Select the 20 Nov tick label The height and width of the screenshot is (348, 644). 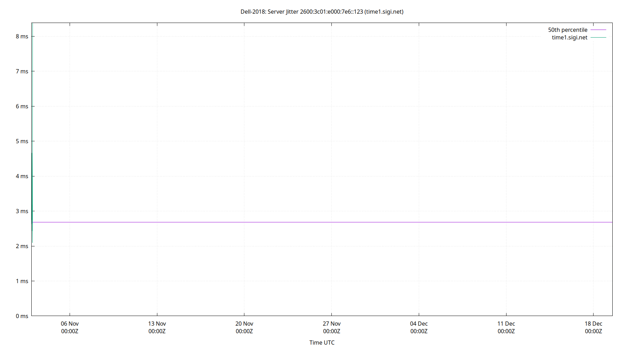[x=244, y=323]
